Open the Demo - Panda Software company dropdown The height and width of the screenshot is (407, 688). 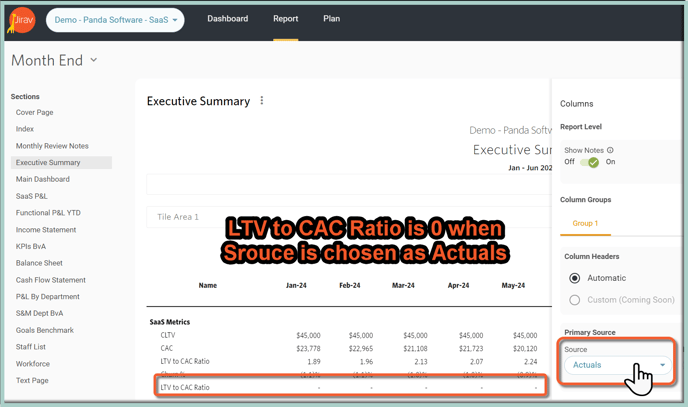(115, 20)
